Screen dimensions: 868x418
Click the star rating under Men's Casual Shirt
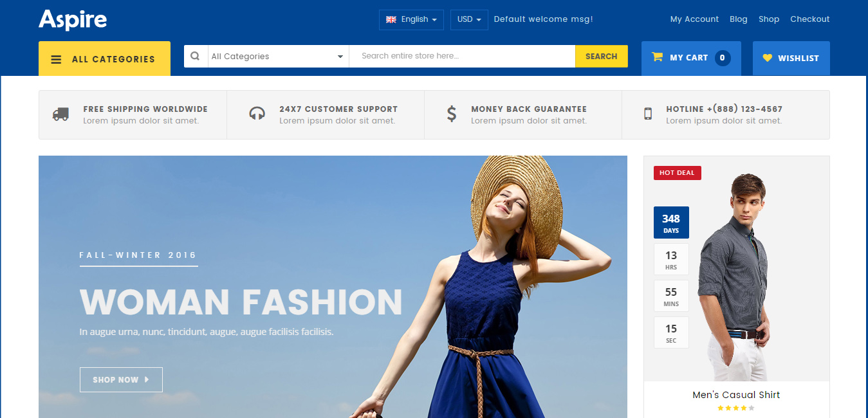point(736,408)
